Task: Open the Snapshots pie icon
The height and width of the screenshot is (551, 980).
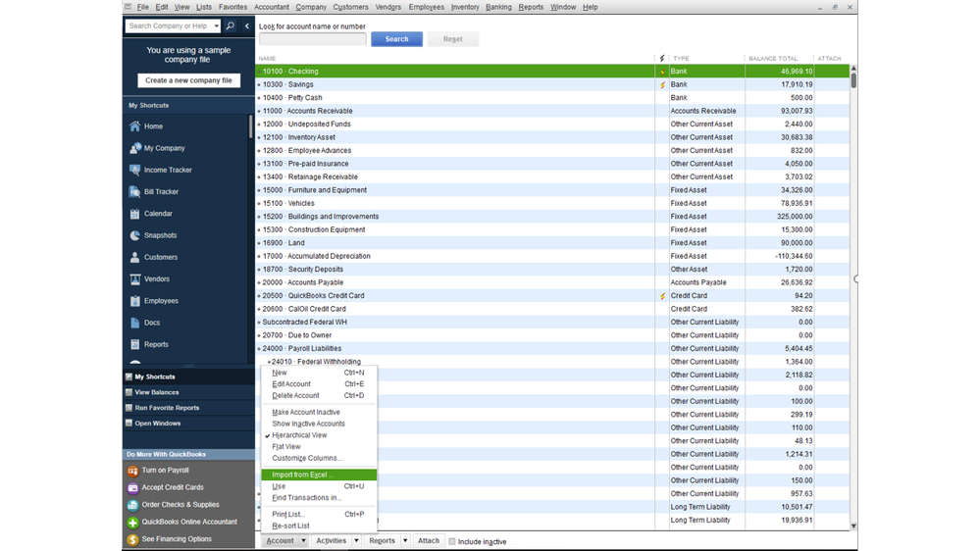Action: point(134,235)
